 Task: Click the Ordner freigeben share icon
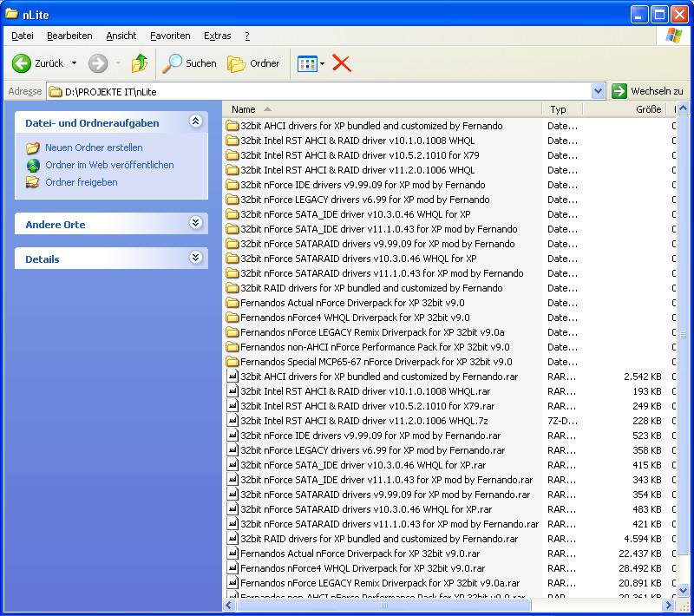[32, 182]
